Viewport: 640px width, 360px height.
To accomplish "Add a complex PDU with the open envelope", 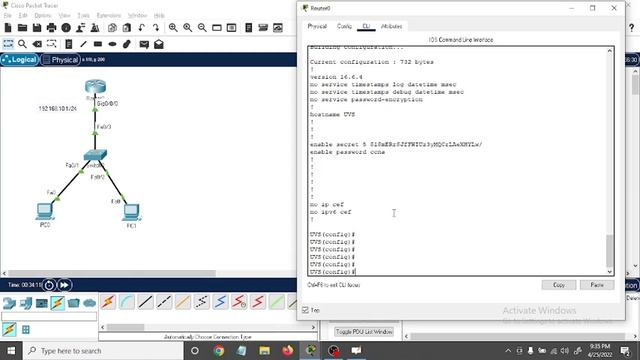I will (159, 44).
